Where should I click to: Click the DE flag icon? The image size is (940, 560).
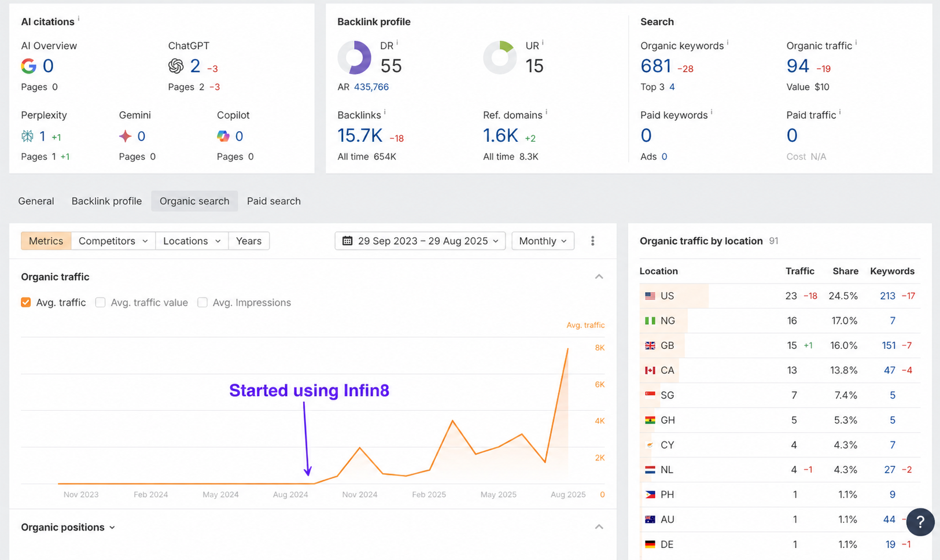[650, 544]
